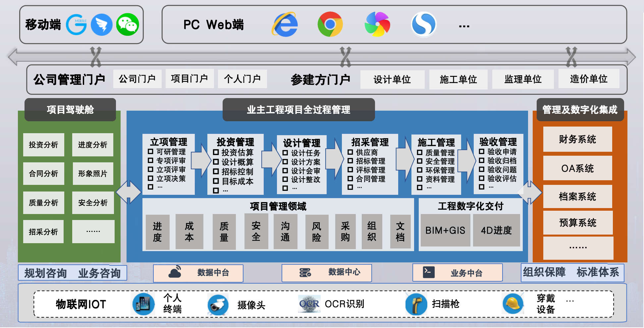Viewport: 644px width, 328px height.
Task: Switch to the 设计单位 portal tab
Action: (x=392, y=80)
